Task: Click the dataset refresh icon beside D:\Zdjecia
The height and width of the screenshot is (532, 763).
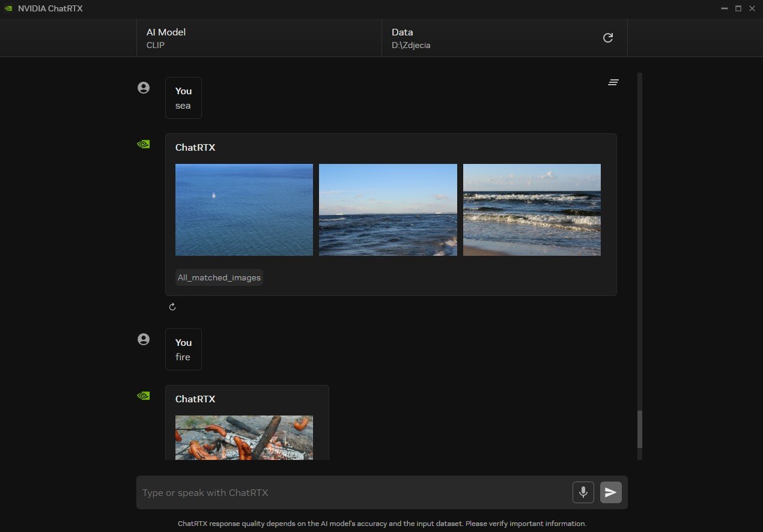Action: pos(608,37)
